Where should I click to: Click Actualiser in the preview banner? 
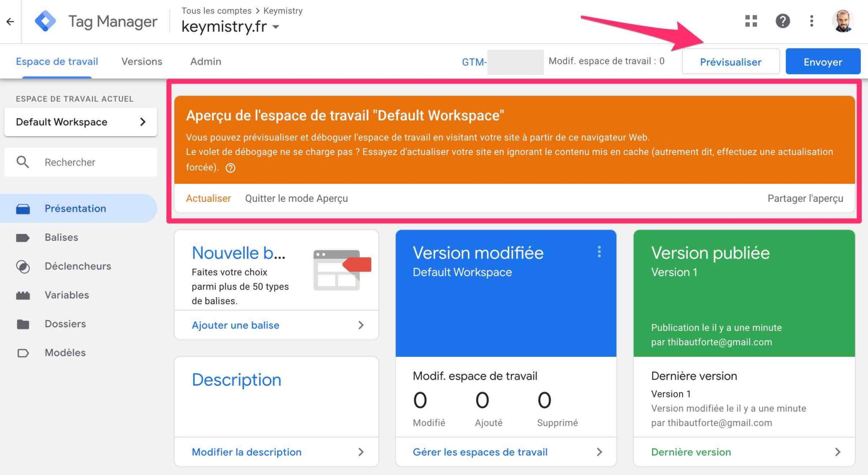coord(208,198)
